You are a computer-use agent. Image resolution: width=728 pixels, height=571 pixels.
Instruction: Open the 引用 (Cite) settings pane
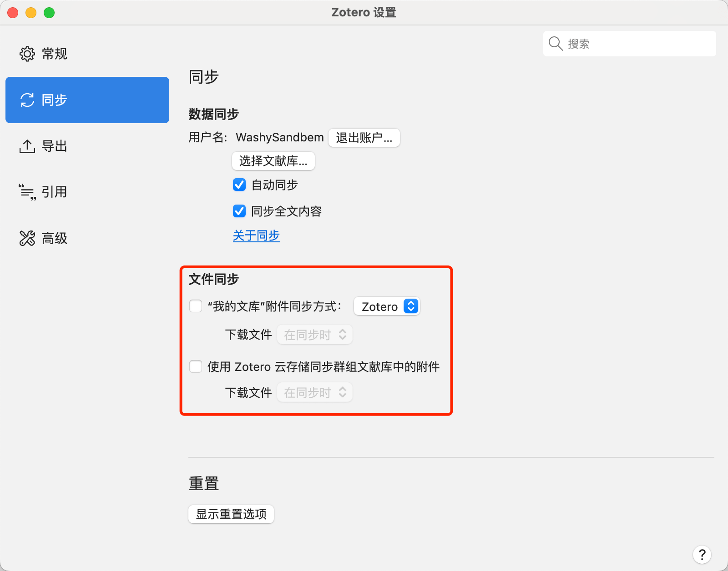[87, 192]
